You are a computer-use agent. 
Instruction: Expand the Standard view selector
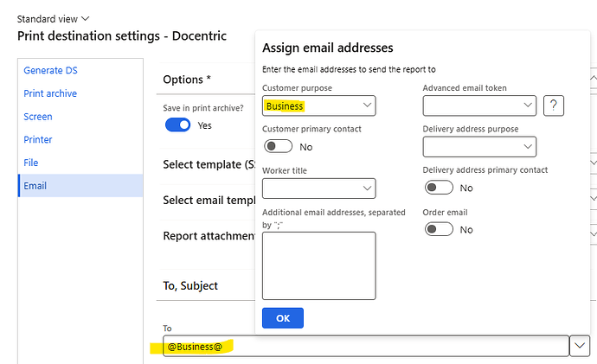click(53, 19)
